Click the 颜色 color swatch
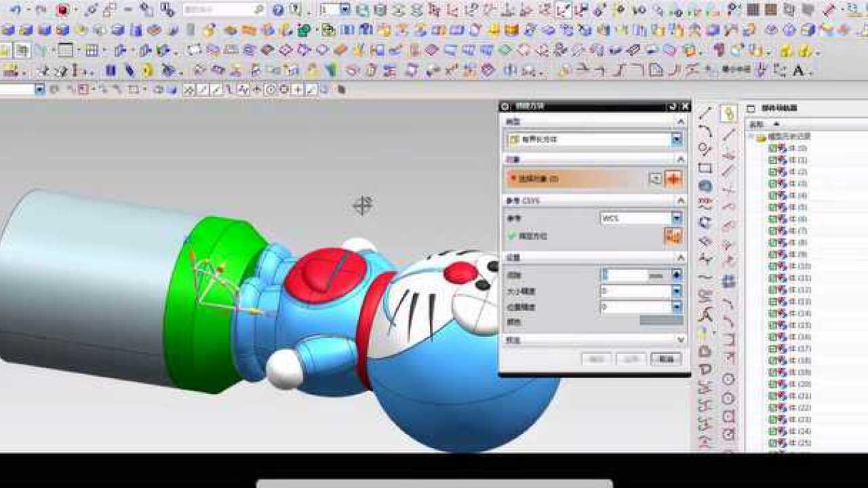Viewport: 868px width, 488px height. (661, 321)
